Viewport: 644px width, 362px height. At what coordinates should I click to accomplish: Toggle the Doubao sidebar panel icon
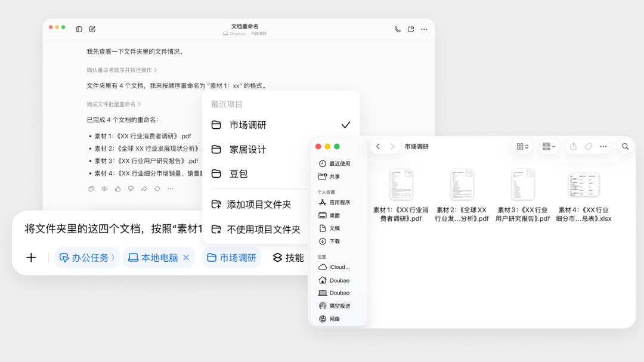[x=79, y=29]
